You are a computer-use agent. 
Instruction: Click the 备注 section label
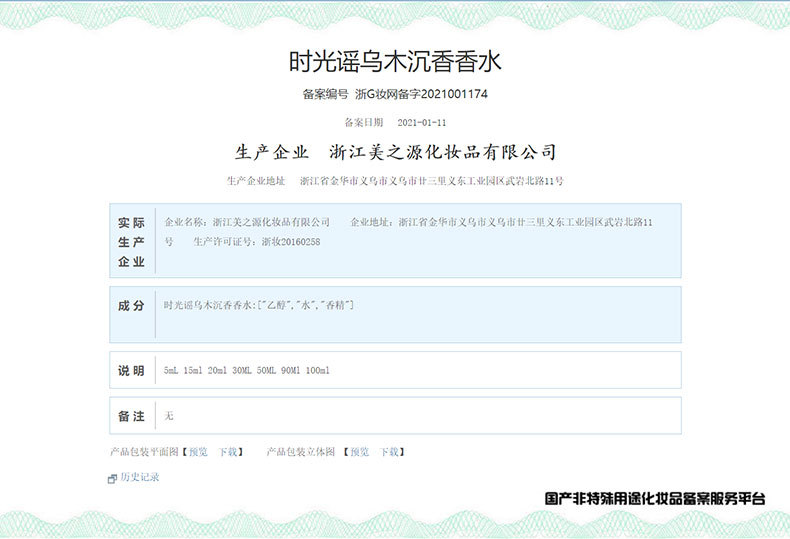[131, 416]
